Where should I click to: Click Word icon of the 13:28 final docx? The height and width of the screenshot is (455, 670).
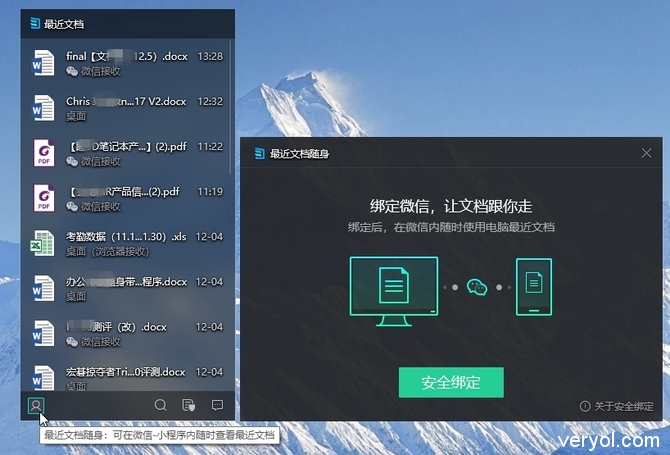point(43,63)
